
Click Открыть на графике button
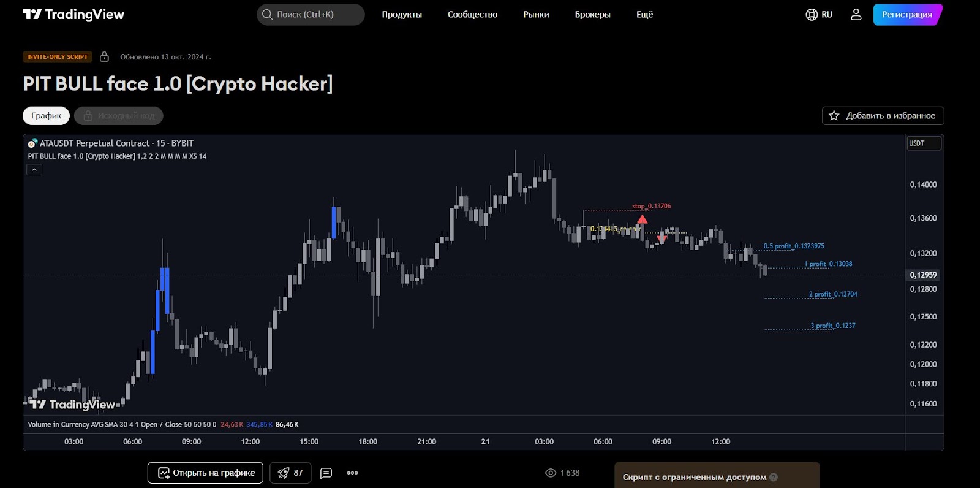[205, 473]
